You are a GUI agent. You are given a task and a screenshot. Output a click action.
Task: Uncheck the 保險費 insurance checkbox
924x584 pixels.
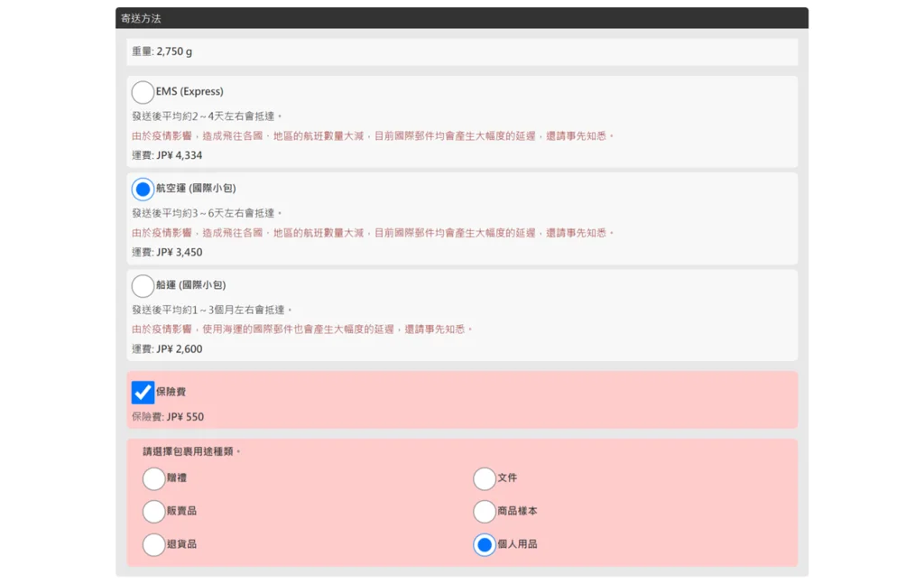point(143,393)
